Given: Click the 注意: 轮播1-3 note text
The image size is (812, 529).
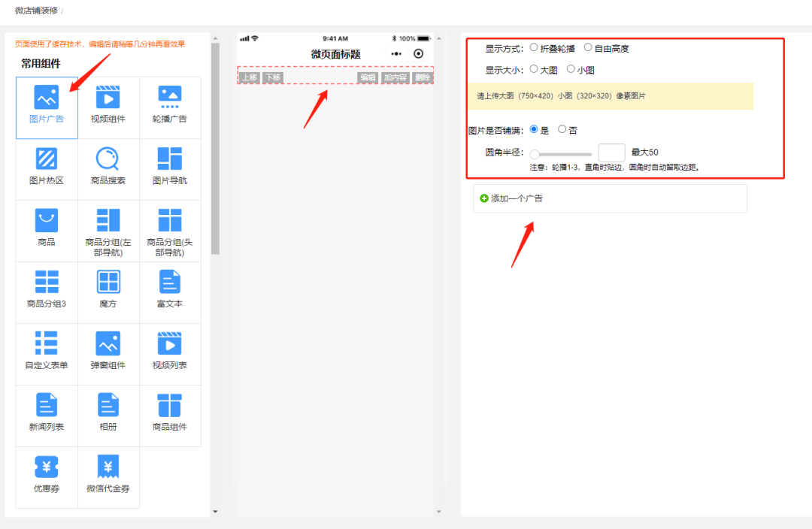Looking at the screenshot, I should pyautogui.click(x=615, y=168).
